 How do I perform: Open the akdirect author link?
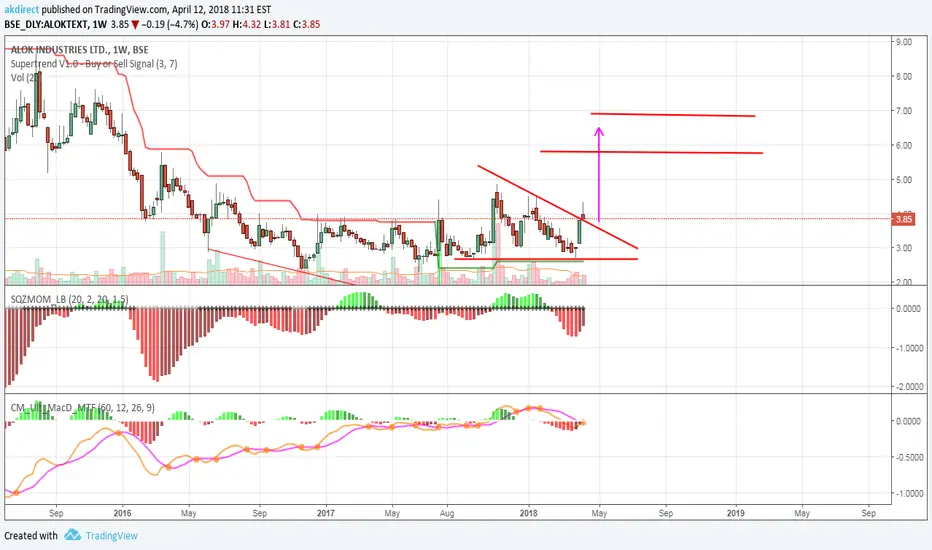click(x=21, y=10)
